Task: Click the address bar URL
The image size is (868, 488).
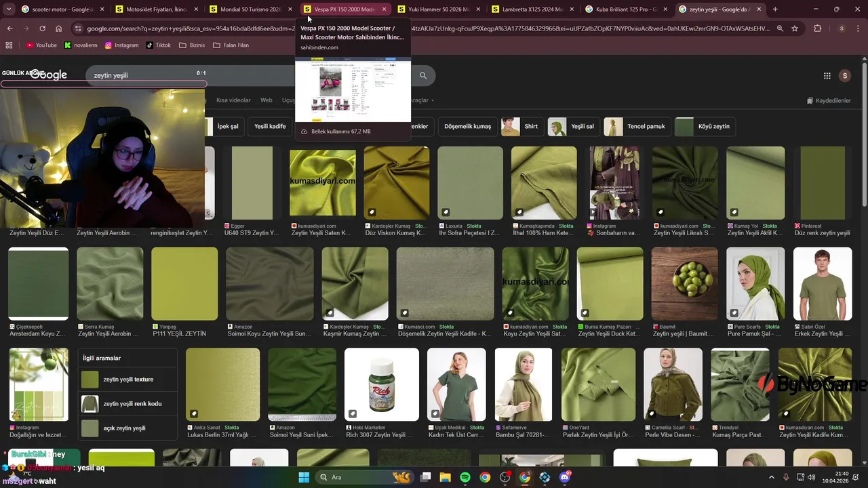Action: [x=427, y=28]
